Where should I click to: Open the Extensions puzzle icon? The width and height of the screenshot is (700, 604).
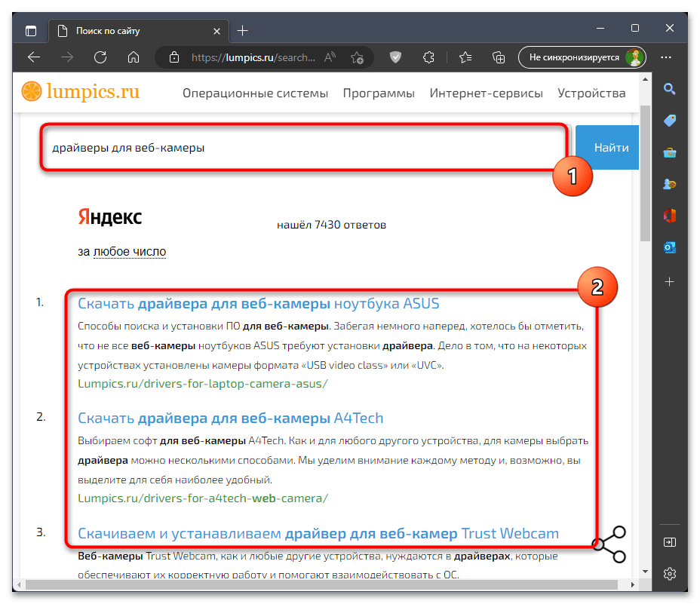pos(428,57)
